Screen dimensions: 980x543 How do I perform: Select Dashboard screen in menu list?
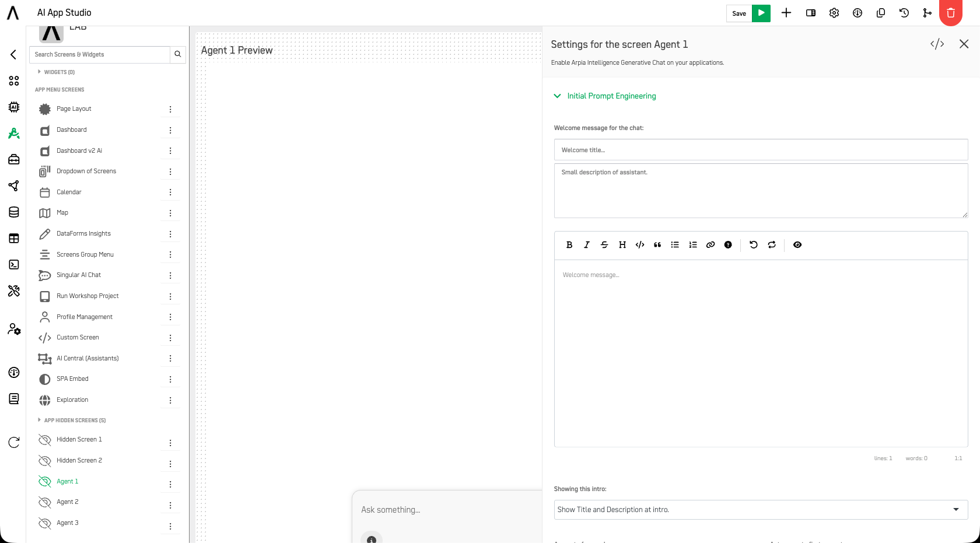pyautogui.click(x=71, y=130)
